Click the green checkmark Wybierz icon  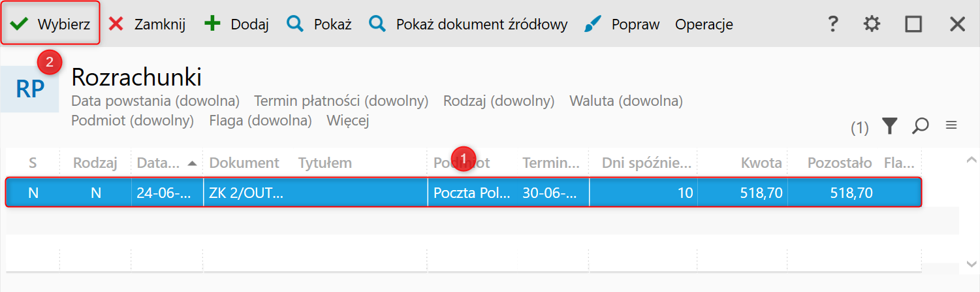20,24
